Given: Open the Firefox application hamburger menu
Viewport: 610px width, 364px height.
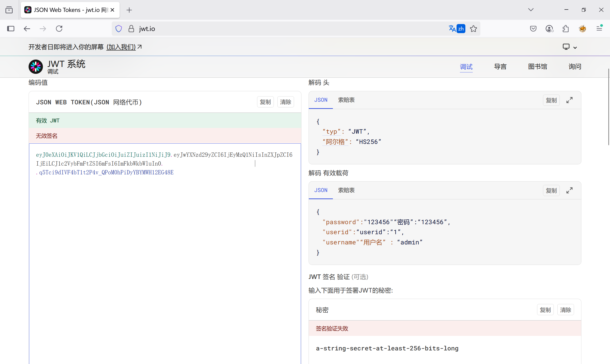Looking at the screenshot, I should [599, 29].
